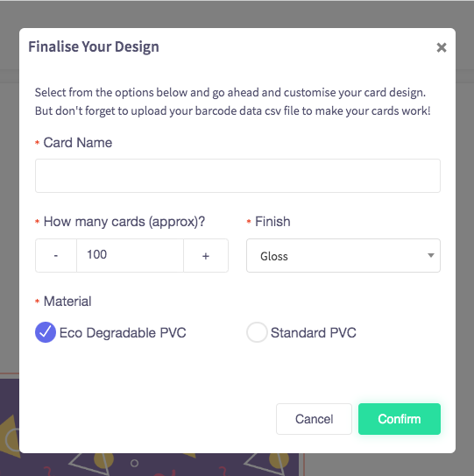Click the Card Name field label
Viewport: 474px width, 476px height.
[78, 142]
